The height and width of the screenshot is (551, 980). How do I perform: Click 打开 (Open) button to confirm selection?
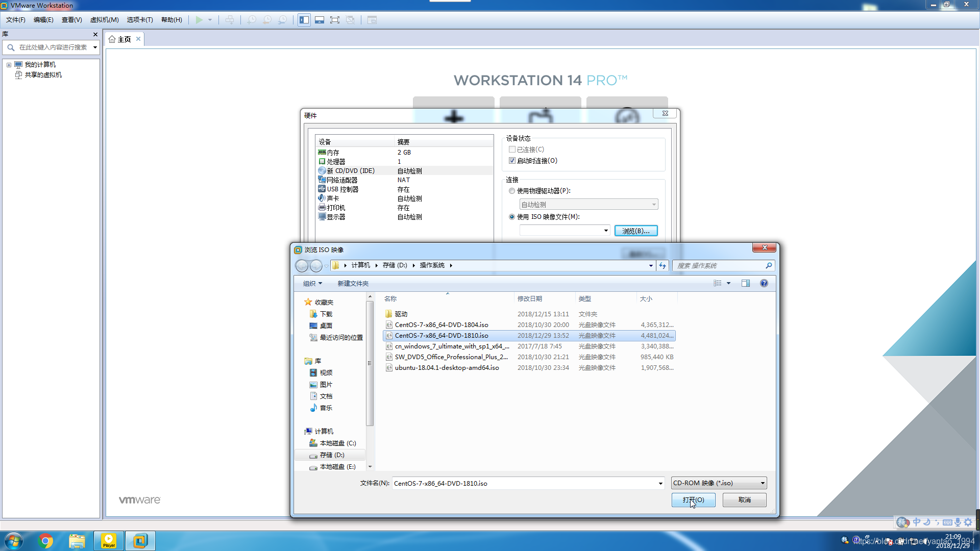(x=693, y=499)
